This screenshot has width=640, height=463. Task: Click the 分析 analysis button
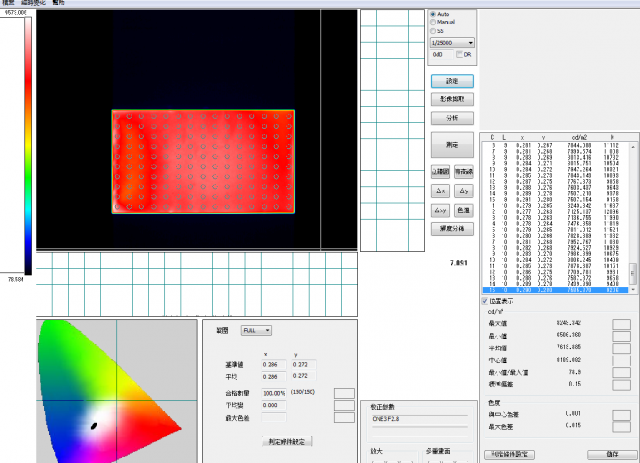(x=451, y=118)
